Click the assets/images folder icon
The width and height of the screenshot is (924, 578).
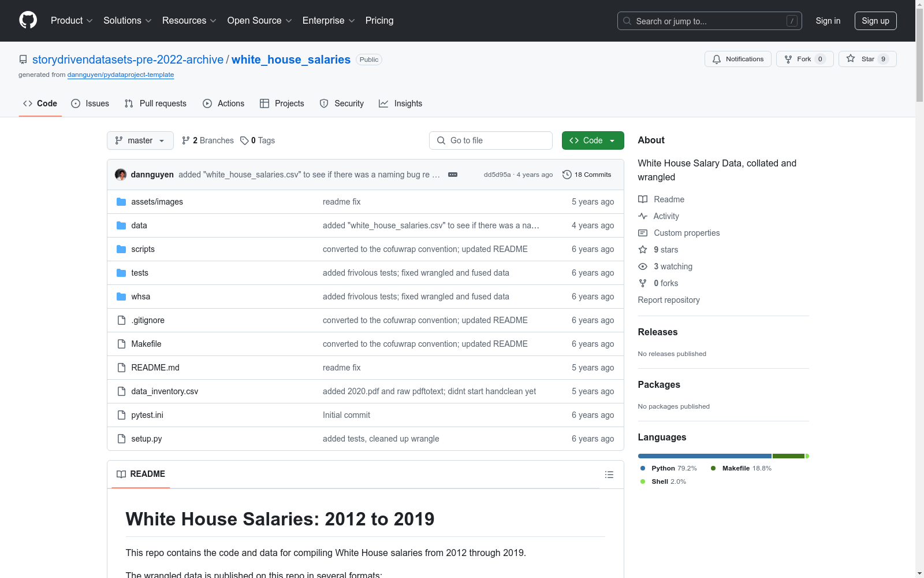coord(121,202)
